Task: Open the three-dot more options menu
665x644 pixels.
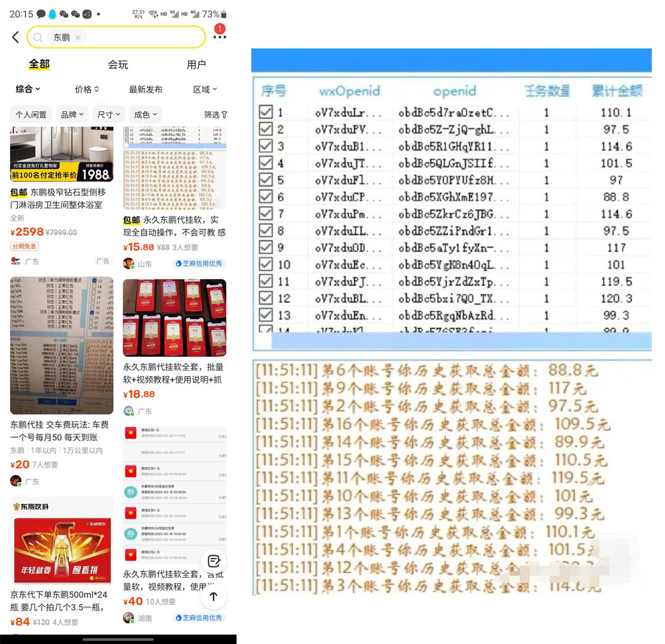Action: 221,38
